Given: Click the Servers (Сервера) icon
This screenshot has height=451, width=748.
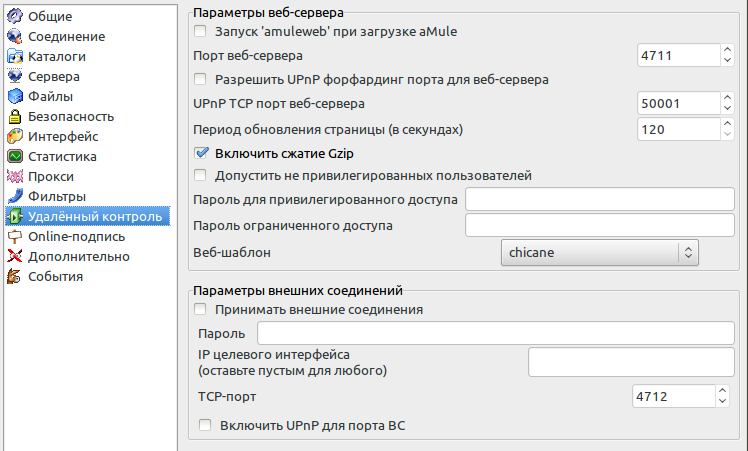Looking at the screenshot, I should coord(15,76).
